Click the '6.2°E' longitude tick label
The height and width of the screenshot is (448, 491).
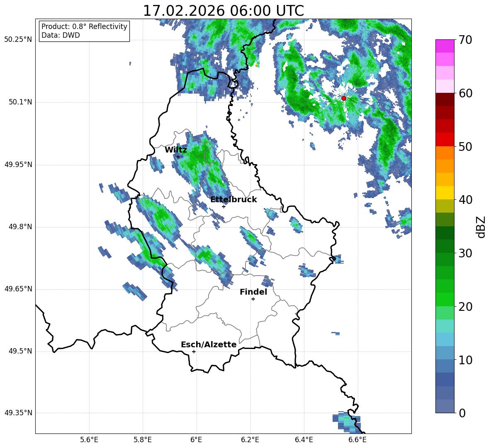click(250, 440)
